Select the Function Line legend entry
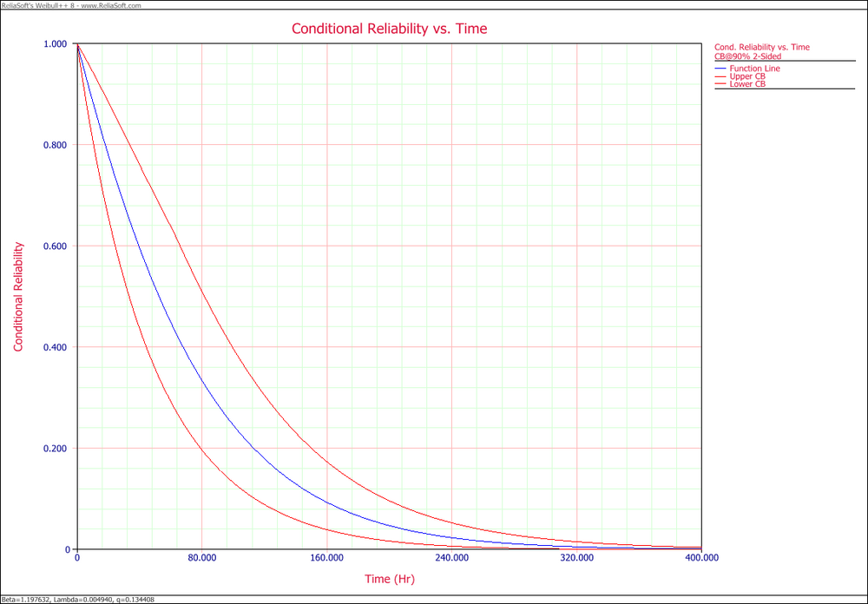868x604 pixels. tap(754, 68)
